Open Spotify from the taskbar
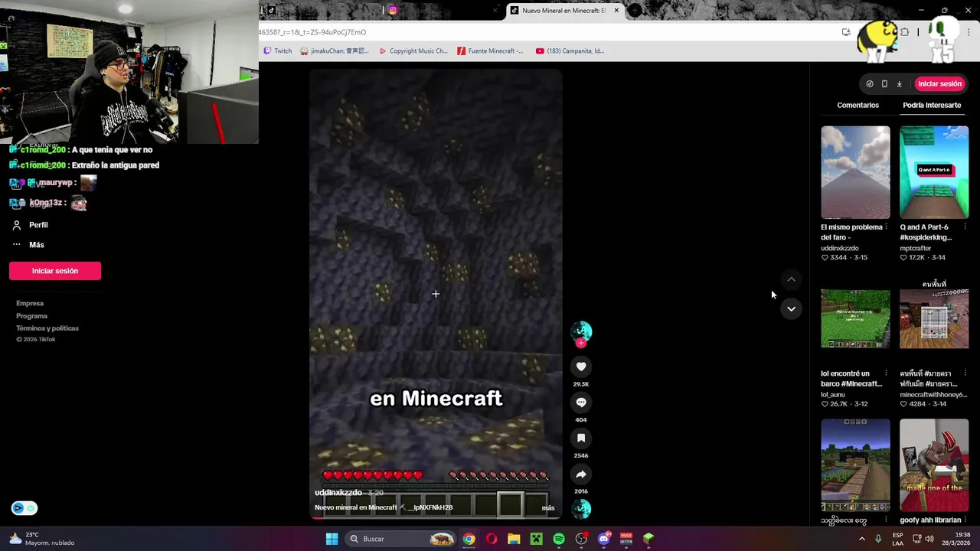 point(559,539)
